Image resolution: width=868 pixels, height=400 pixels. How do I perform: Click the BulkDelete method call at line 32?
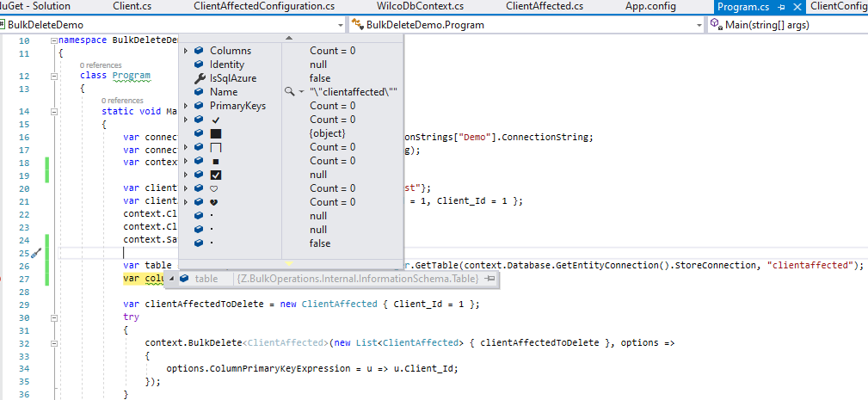pyautogui.click(x=216, y=343)
